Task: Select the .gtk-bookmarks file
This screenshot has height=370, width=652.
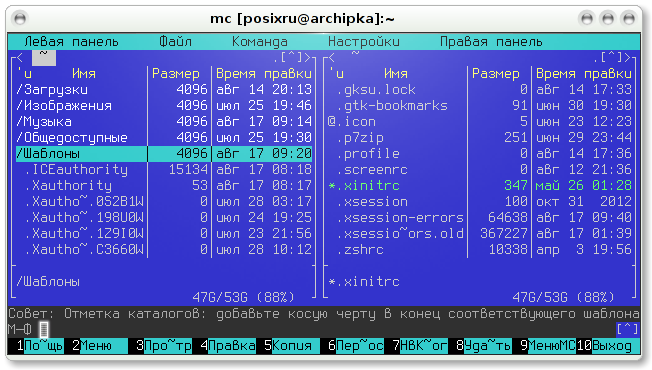Action: coord(480,105)
